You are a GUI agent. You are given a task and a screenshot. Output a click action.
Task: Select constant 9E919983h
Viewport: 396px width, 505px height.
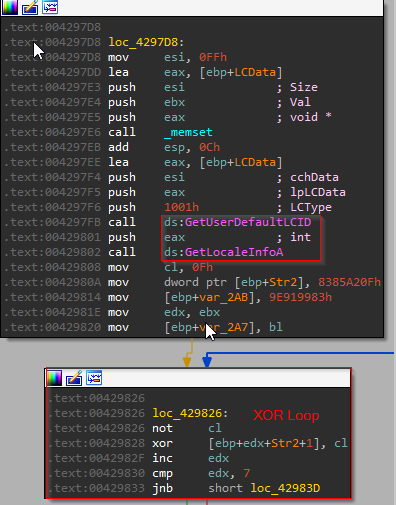click(x=300, y=297)
